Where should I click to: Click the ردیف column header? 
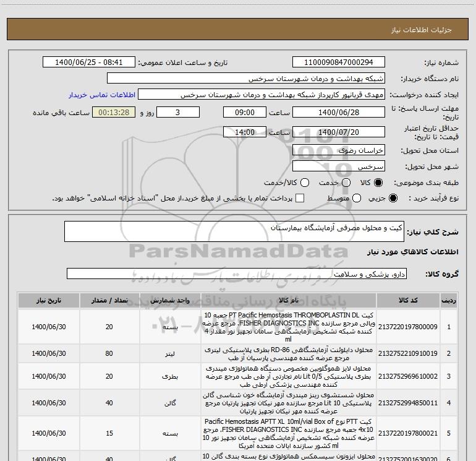pyautogui.click(x=449, y=301)
